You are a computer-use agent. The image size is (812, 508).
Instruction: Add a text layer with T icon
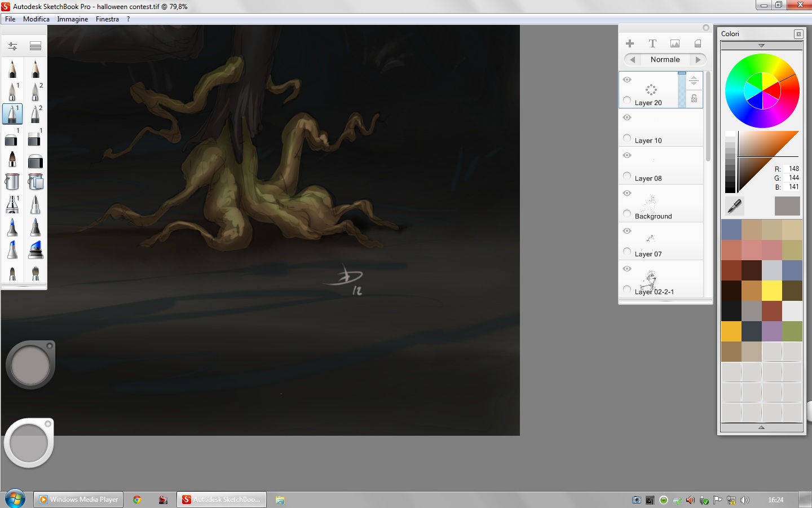[x=652, y=43]
